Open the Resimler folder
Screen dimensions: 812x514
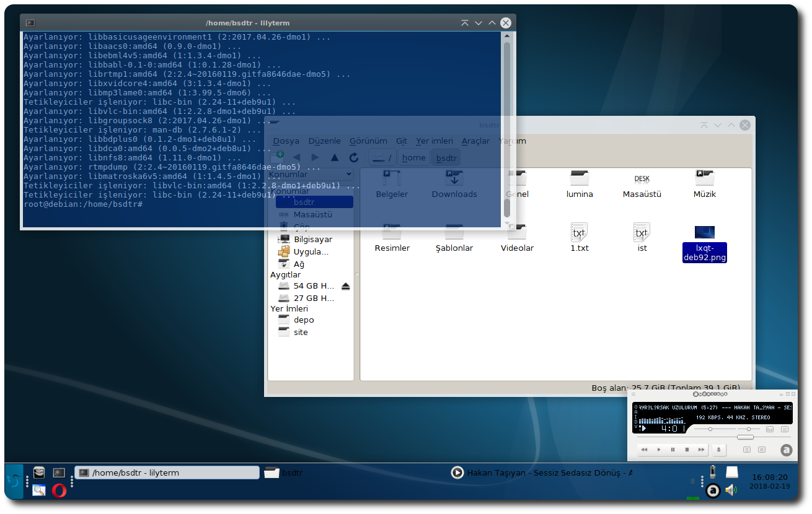tap(392, 238)
